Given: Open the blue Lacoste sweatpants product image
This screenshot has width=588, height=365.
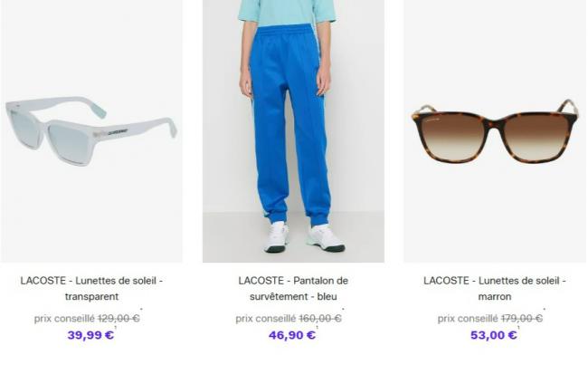Looking at the screenshot, I should (x=293, y=130).
